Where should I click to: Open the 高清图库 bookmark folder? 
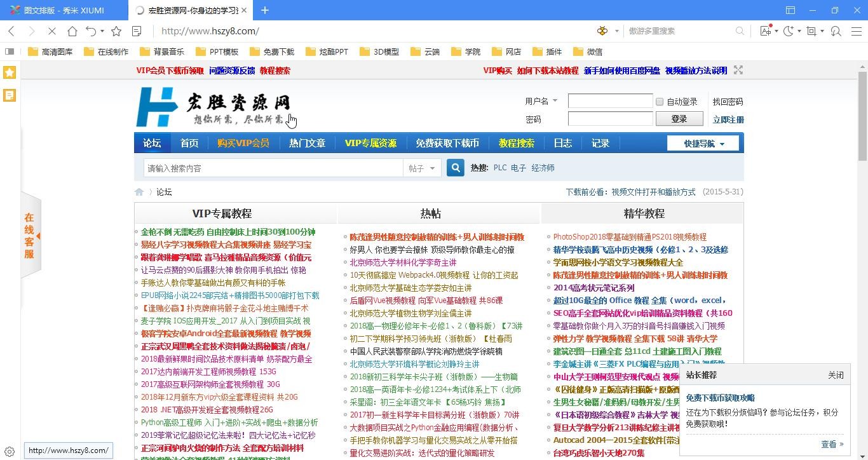(x=51, y=51)
